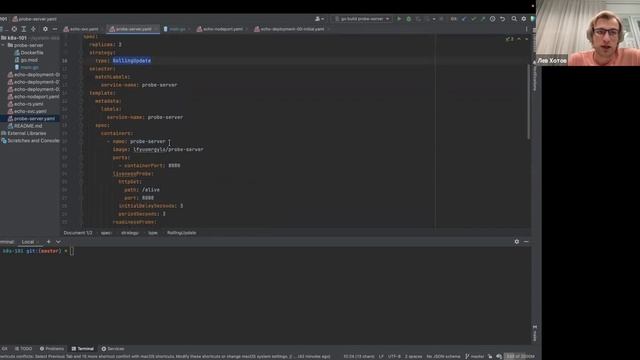640x360 pixels.
Task: Click the 'strategy:' breadcrumb below the editor
Action: (x=130, y=233)
